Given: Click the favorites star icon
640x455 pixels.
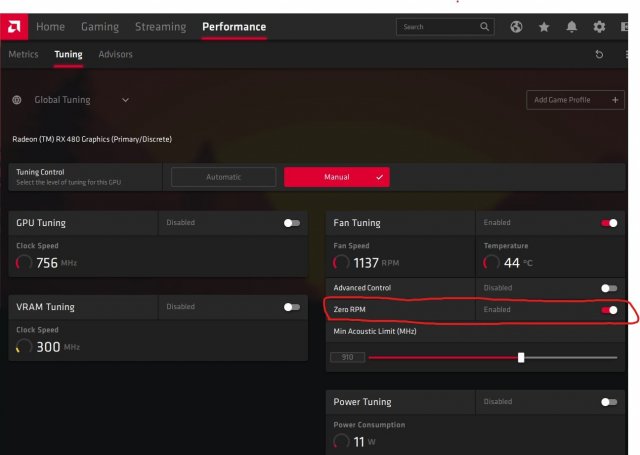Looking at the screenshot, I should pos(544,27).
